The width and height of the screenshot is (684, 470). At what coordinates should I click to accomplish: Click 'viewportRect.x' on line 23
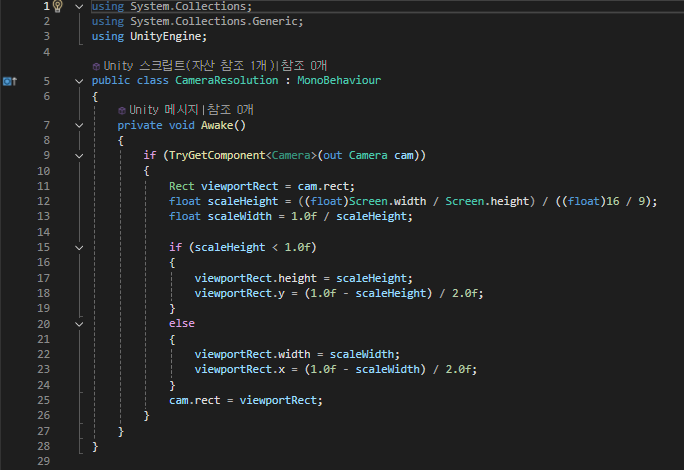(x=239, y=370)
